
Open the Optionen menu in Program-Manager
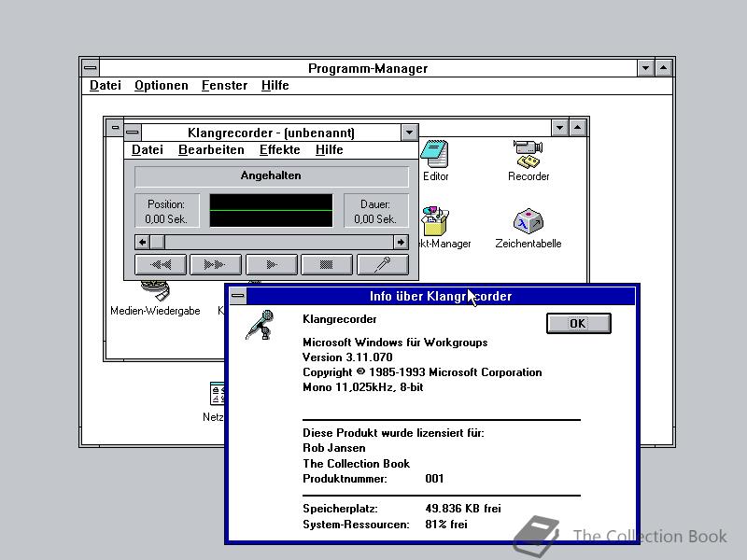point(161,85)
